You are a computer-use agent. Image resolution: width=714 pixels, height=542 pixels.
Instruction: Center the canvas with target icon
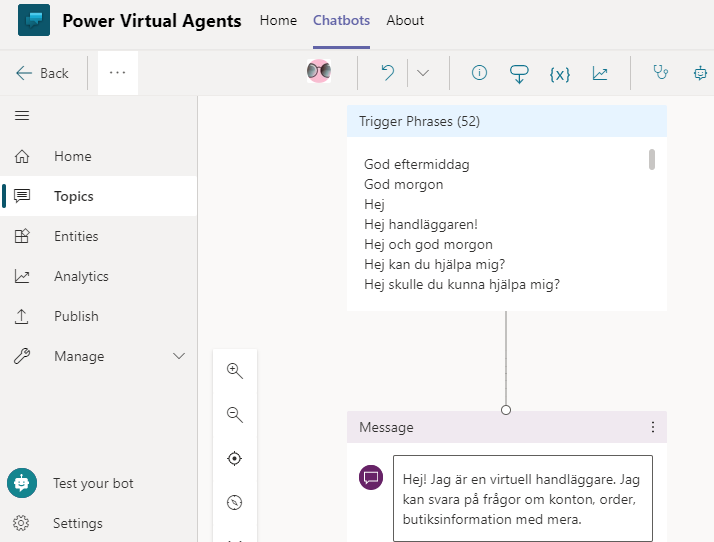(x=235, y=458)
